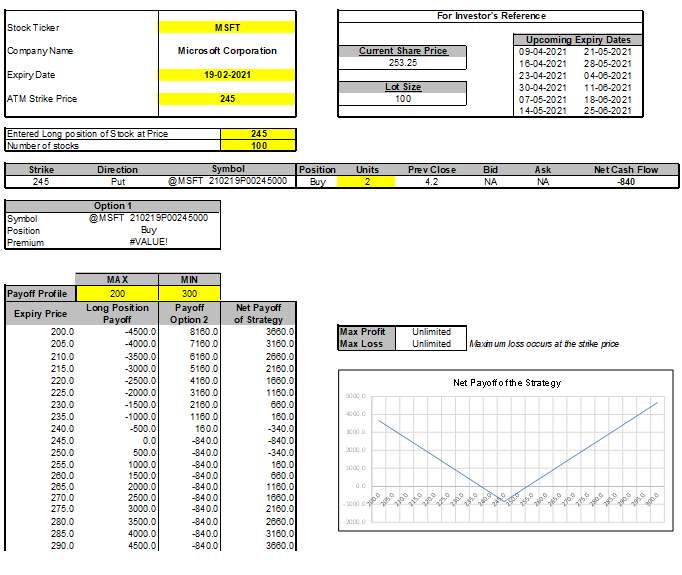Click the Bid value NA
682x575 pixels.
pos(490,182)
